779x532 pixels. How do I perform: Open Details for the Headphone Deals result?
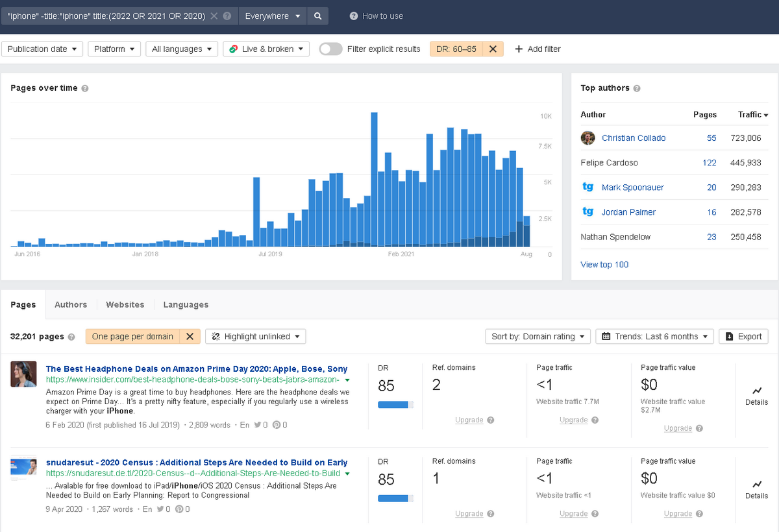(x=756, y=396)
